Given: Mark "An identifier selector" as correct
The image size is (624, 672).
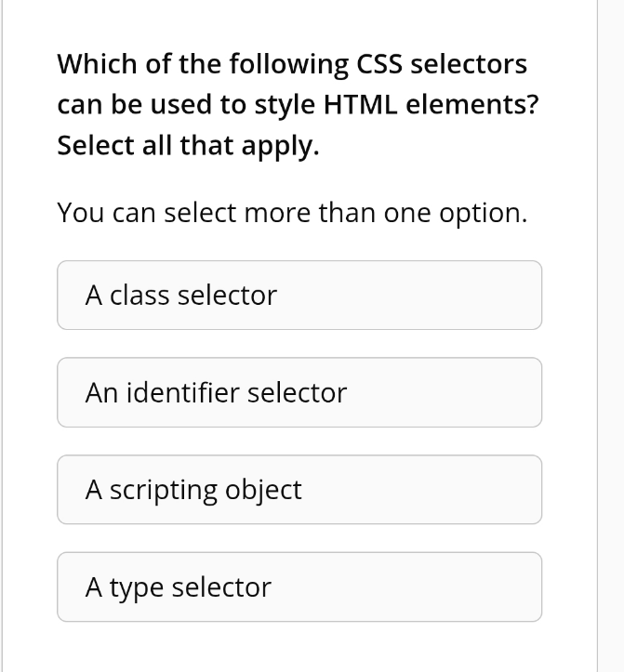Looking at the screenshot, I should point(299,392).
